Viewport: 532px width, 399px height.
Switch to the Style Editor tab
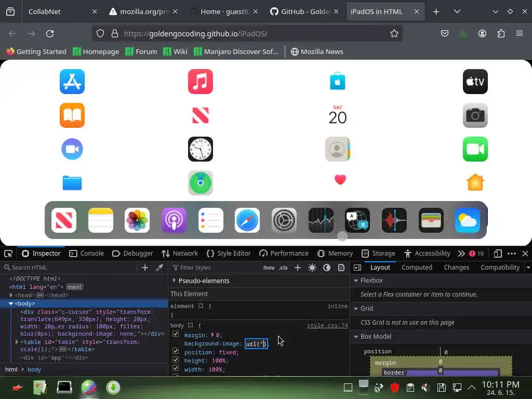[x=229, y=254]
